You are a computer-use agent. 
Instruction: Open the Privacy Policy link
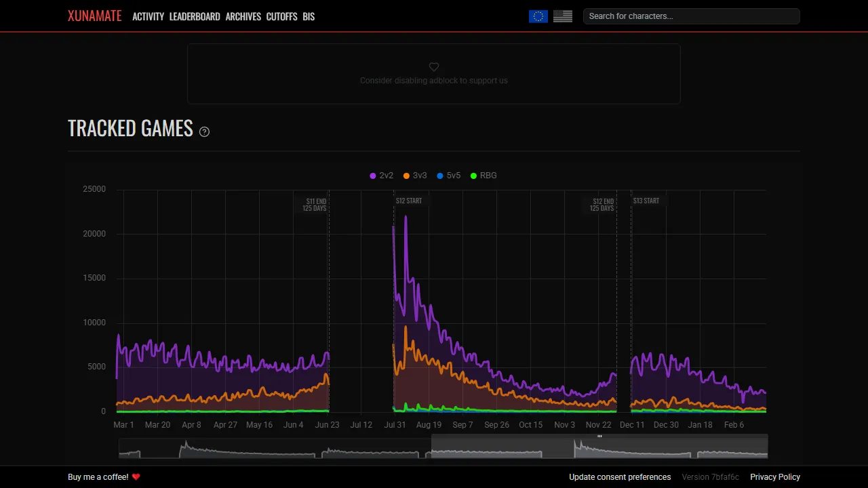click(x=774, y=476)
